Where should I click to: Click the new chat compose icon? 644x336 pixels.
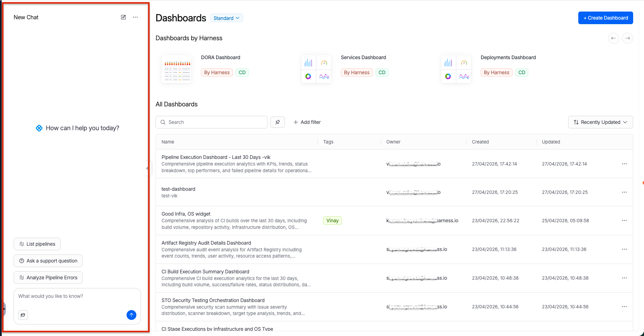click(x=123, y=17)
